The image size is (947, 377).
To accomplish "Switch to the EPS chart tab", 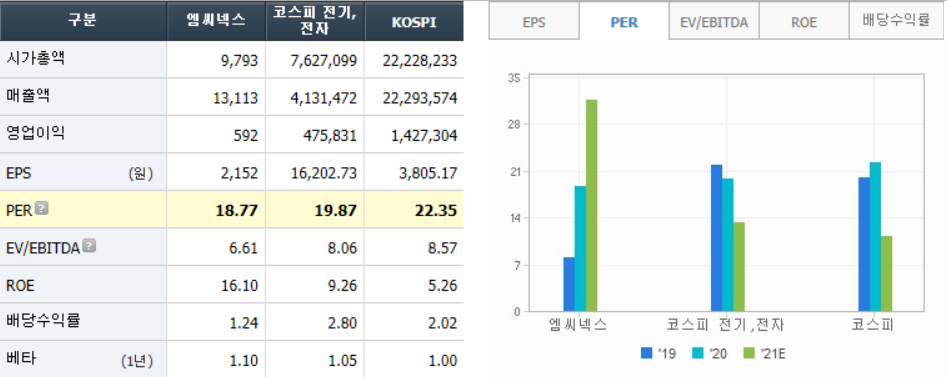I will click(534, 22).
